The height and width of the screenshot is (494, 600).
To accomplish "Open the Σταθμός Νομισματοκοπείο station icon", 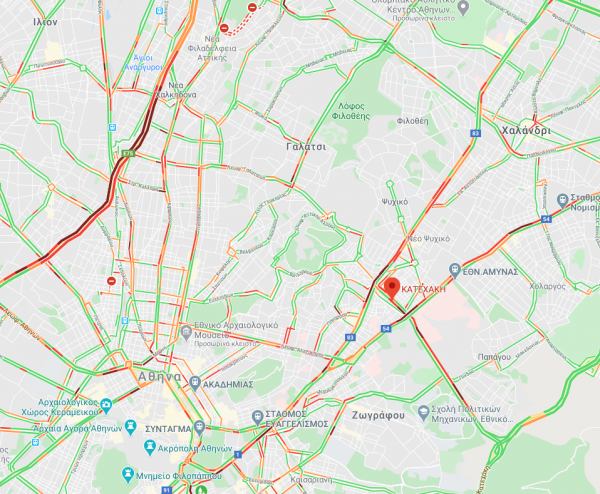I will [x=562, y=201].
